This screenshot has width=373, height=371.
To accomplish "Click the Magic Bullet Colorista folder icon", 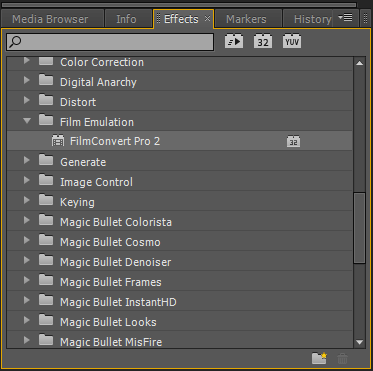I will (46, 220).
